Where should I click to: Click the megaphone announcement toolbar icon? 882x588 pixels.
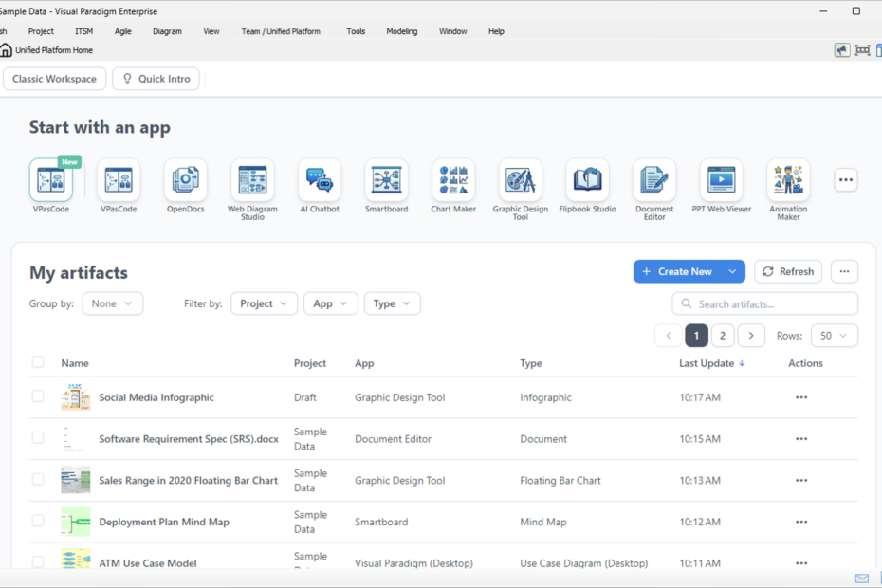point(842,50)
